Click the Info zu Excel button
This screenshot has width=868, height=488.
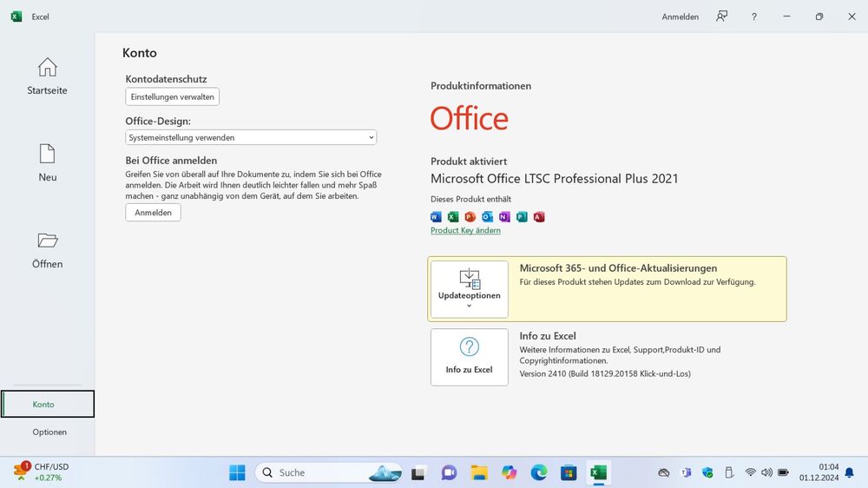tap(469, 357)
